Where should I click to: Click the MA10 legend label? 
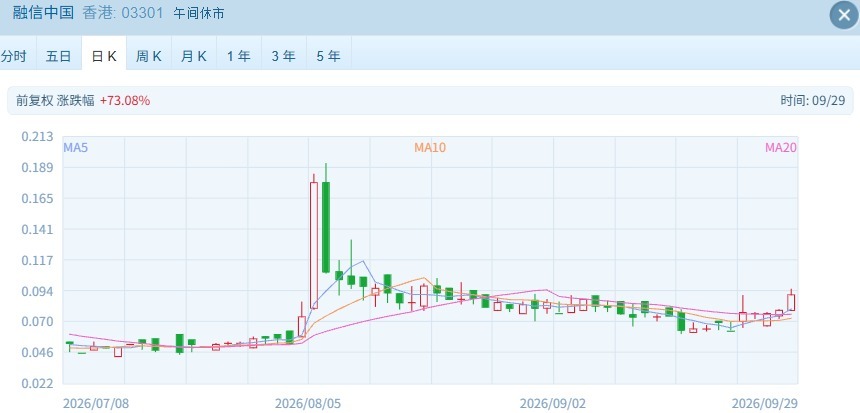[430, 148]
